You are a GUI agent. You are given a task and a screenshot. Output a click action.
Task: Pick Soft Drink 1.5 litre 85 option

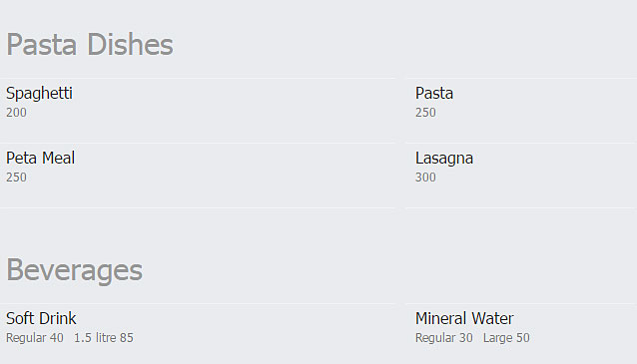104,338
